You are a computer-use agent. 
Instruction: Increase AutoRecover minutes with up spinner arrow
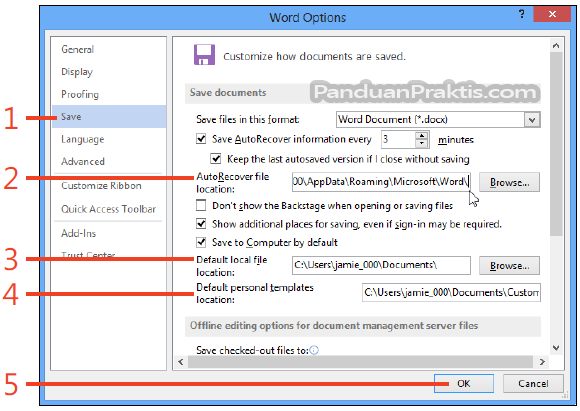pos(421,135)
